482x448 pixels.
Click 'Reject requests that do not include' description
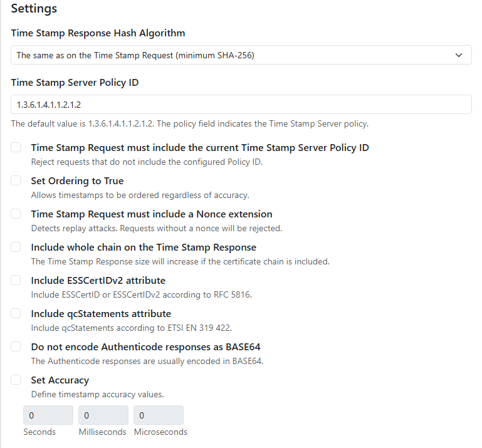pos(147,162)
